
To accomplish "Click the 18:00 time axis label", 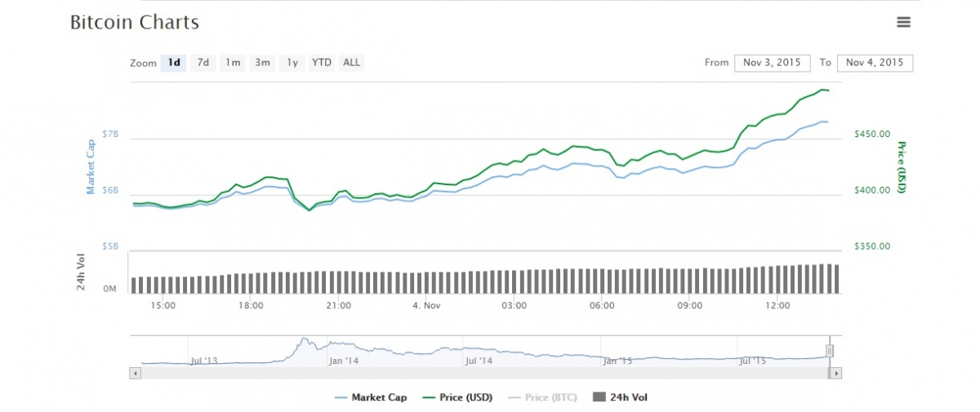I will [x=251, y=306].
